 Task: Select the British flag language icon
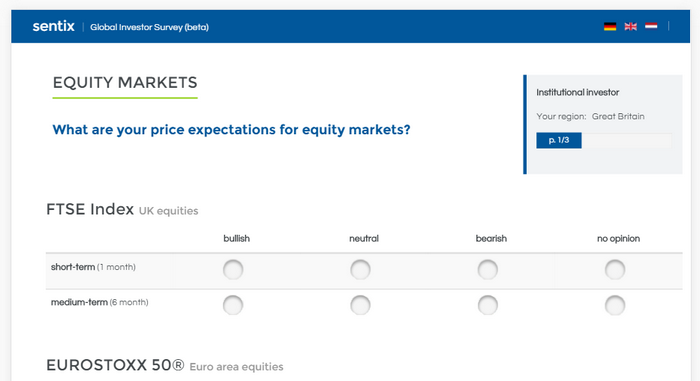pos(630,27)
